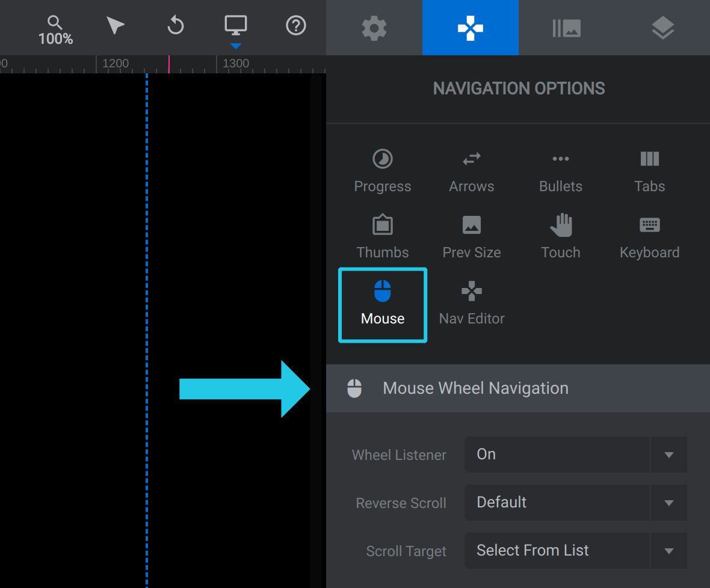Viewport: 710px width, 588px height.
Task: Select the pointer selection tool
Action: pos(115,25)
